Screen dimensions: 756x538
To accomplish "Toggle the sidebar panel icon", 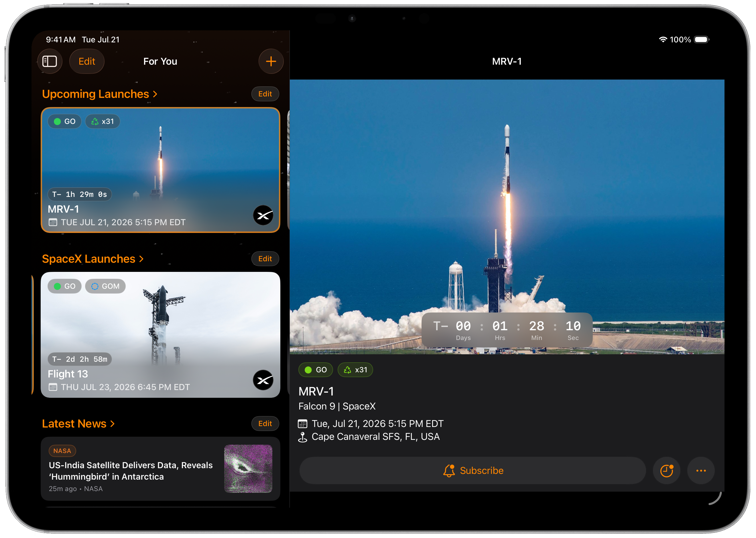I will coord(50,61).
